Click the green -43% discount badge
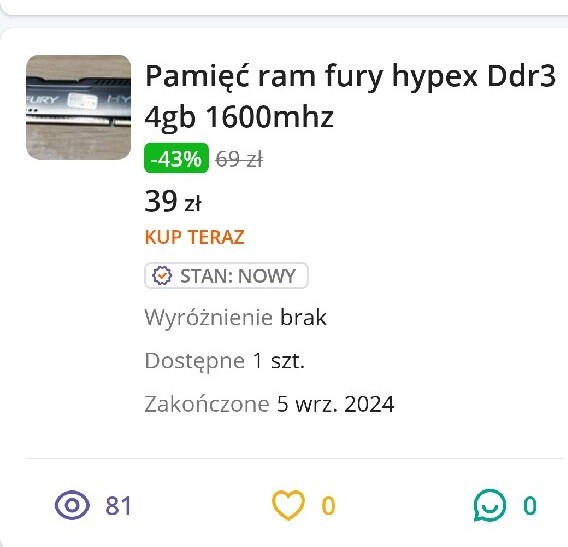Screen dimensions: 568x547 (x=176, y=158)
